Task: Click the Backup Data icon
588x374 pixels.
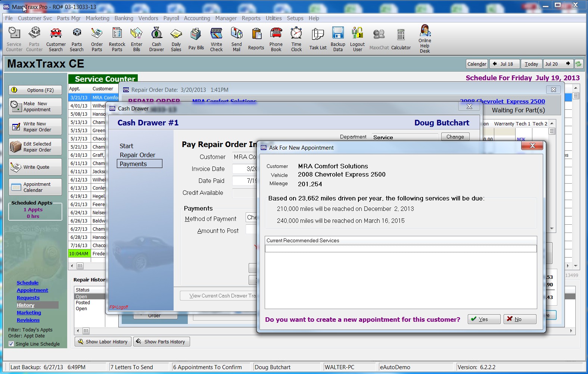Action: pyautogui.click(x=338, y=39)
